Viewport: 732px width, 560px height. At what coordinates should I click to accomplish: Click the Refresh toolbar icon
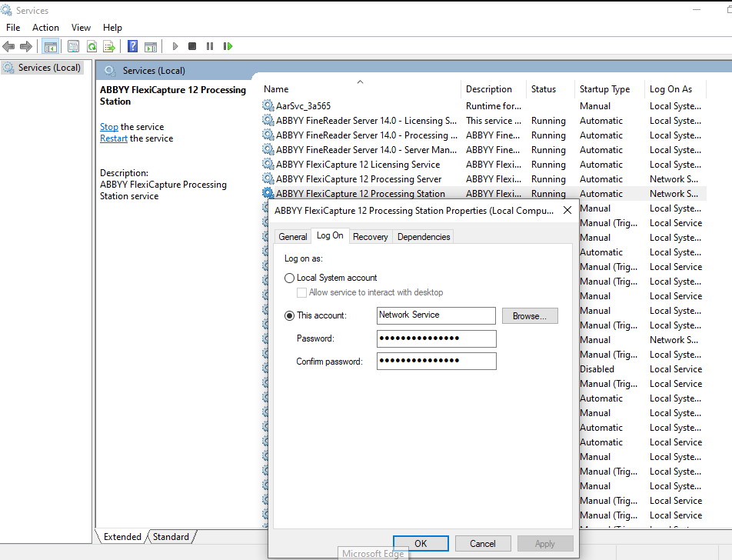pyautogui.click(x=92, y=46)
